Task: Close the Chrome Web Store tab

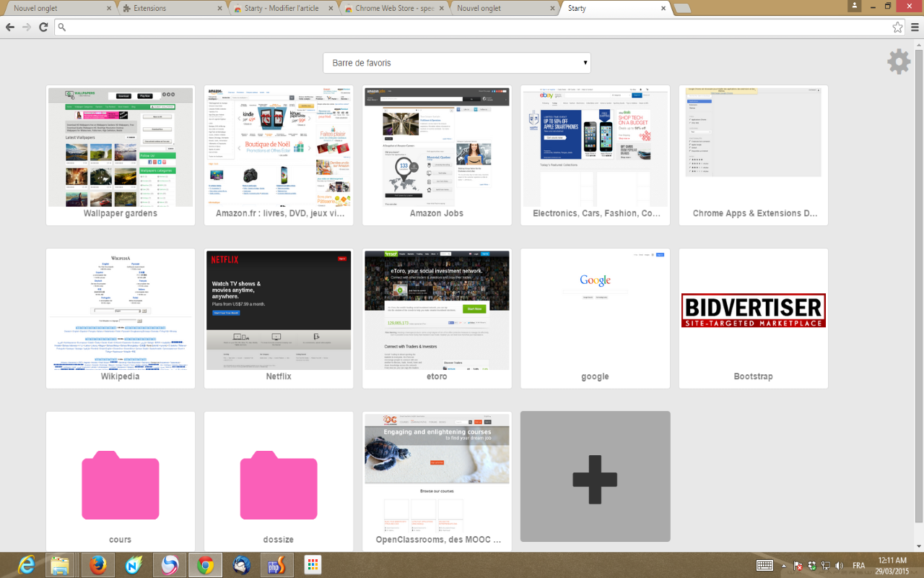Action: coord(443,9)
